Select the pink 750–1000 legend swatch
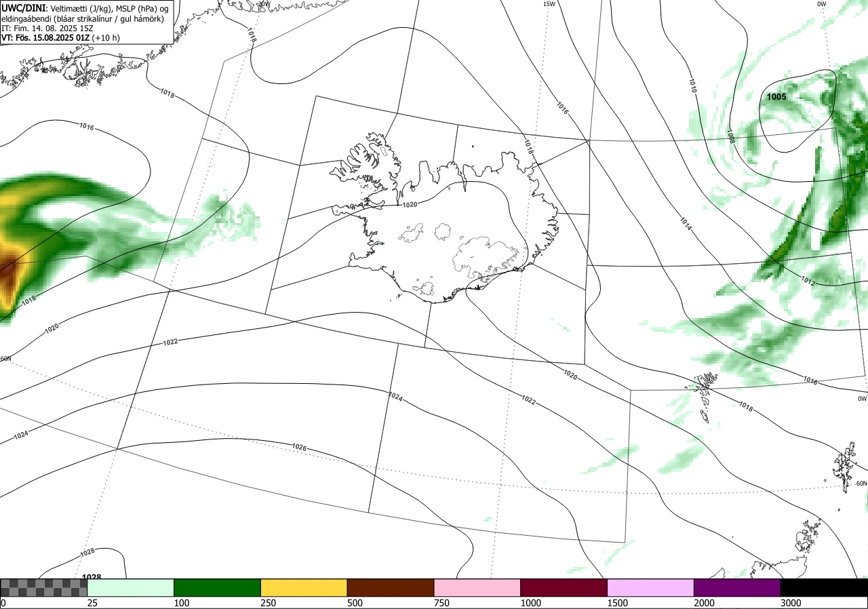Screen dimensions: 868x609 (x=477, y=587)
